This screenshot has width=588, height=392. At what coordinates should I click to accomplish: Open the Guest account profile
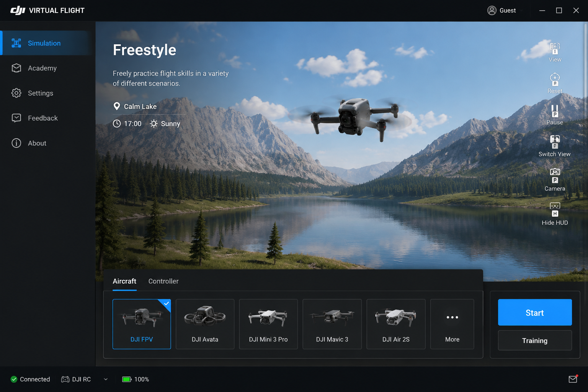(x=501, y=10)
